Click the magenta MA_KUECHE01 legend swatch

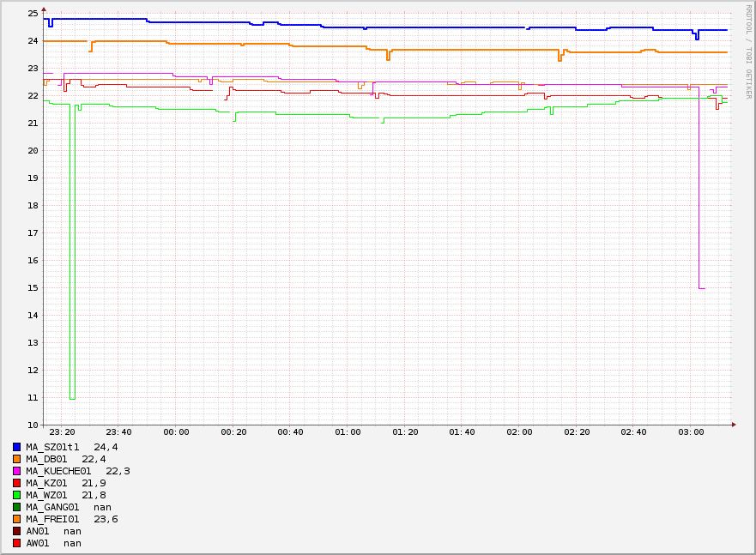(16, 471)
